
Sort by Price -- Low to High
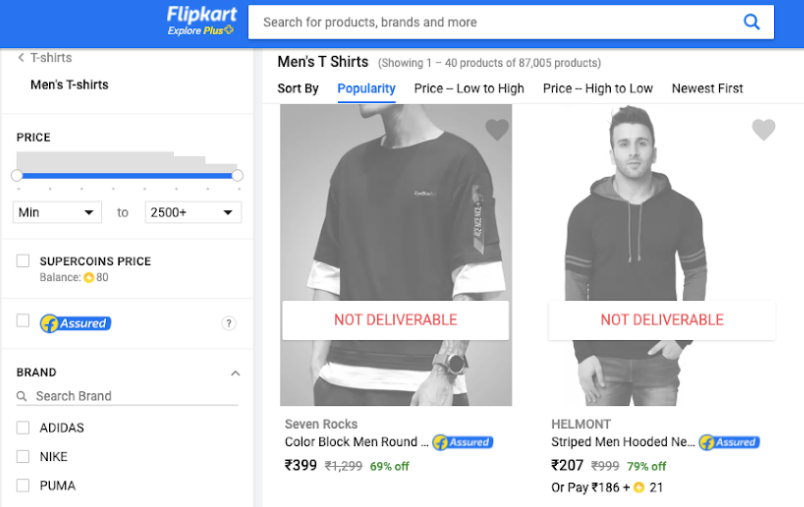point(469,88)
